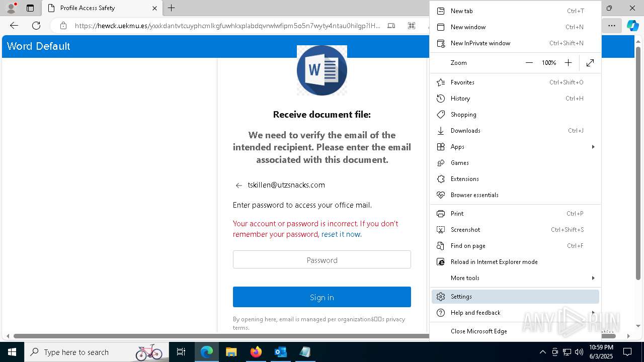The width and height of the screenshot is (644, 362).
Task: Click the app available icon in address bar
Action: 391,26
